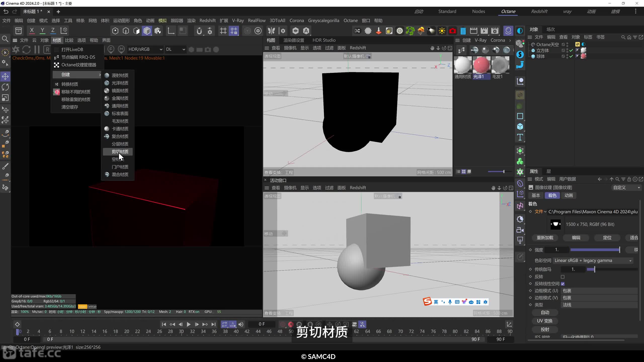644x362 pixels.
Task: Open 边框模式 (U) dropdown
Action: pyautogui.click(x=599, y=291)
